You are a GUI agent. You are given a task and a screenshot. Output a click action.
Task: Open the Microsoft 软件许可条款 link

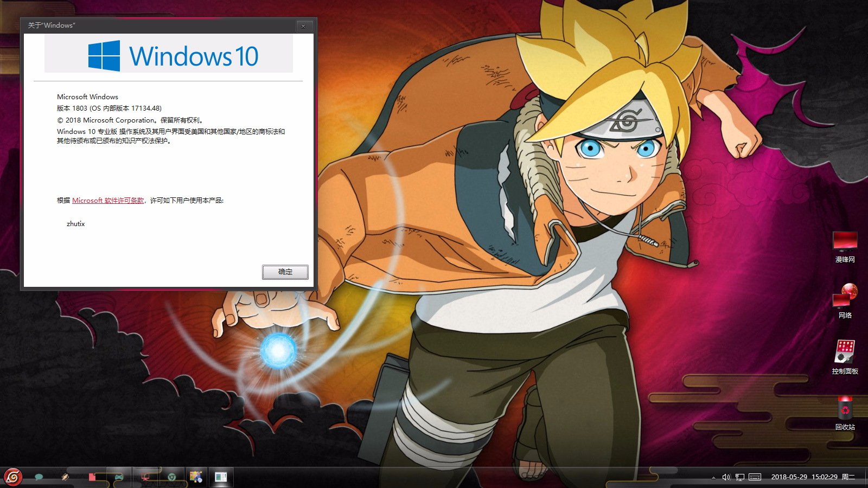[108, 201]
